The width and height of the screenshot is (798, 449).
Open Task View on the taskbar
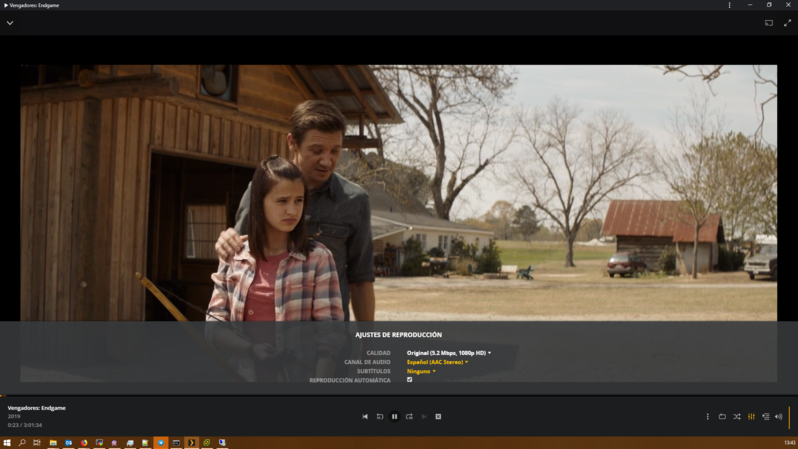[x=37, y=443]
